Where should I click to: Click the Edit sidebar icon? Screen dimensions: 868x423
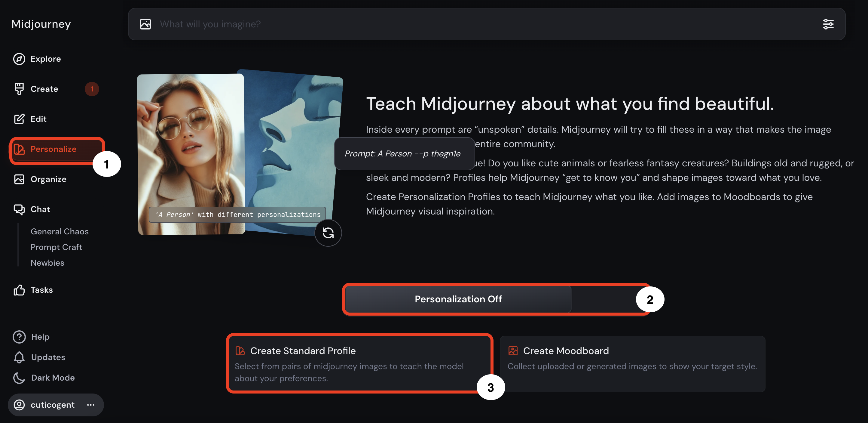pyautogui.click(x=19, y=118)
